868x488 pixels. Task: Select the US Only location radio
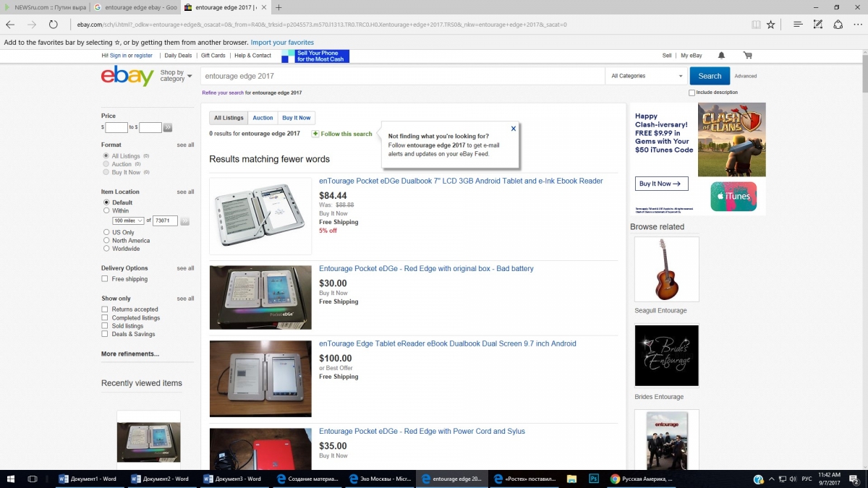point(106,233)
